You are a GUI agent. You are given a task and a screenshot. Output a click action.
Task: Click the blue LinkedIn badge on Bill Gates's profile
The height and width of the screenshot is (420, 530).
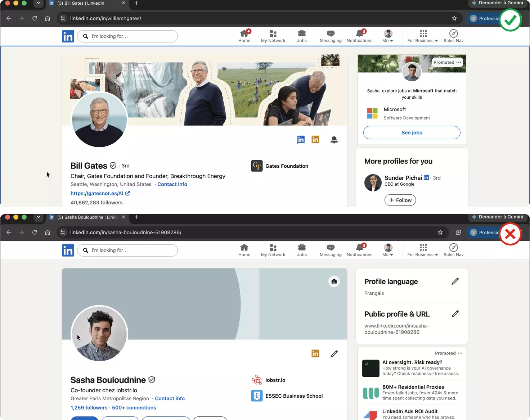coord(301,140)
